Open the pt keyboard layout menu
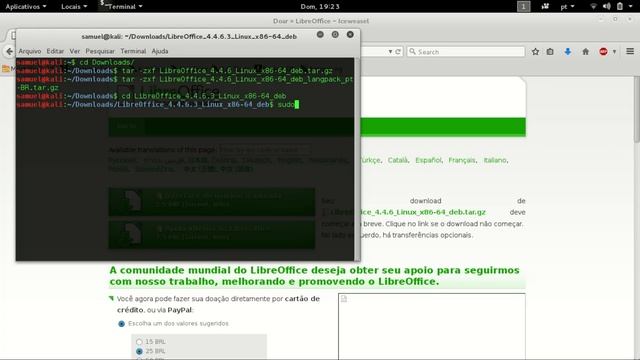This screenshot has height=360, width=640. coord(567,7)
